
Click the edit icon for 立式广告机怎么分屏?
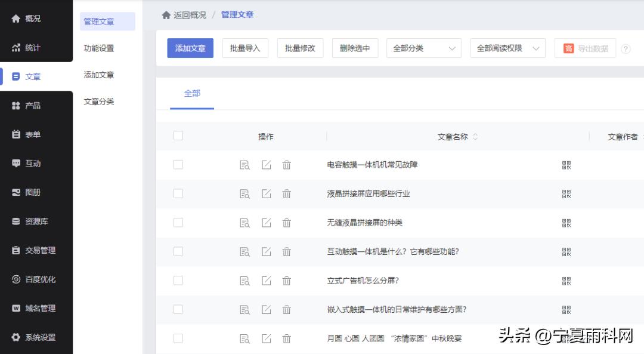(266, 281)
